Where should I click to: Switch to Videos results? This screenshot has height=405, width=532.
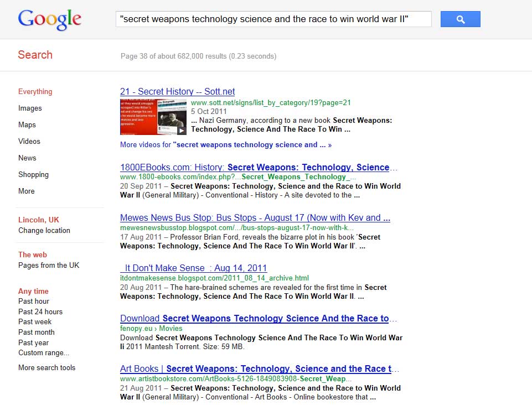coord(29,142)
